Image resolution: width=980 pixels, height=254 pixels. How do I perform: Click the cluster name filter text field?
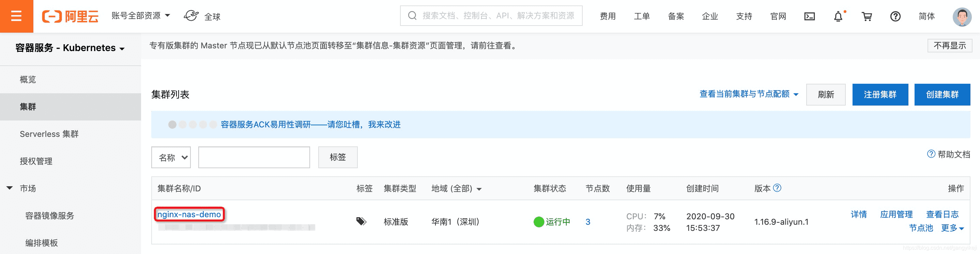[x=254, y=157]
